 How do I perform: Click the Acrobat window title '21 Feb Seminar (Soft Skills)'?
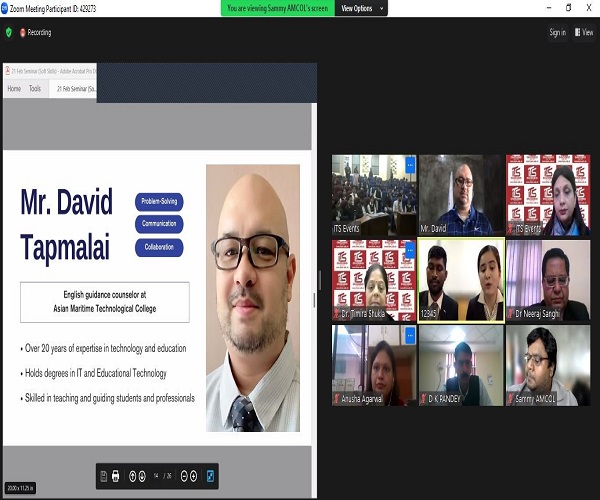click(54, 71)
